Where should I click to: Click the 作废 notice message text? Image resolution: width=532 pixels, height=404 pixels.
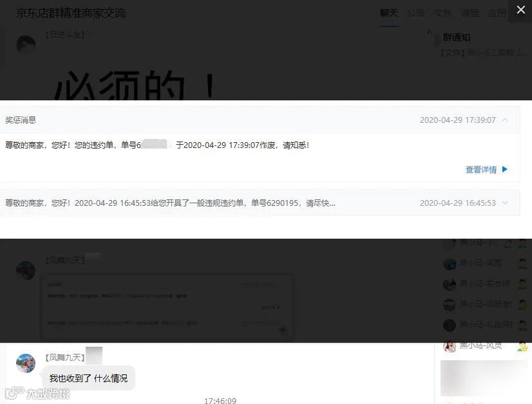[157, 145]
